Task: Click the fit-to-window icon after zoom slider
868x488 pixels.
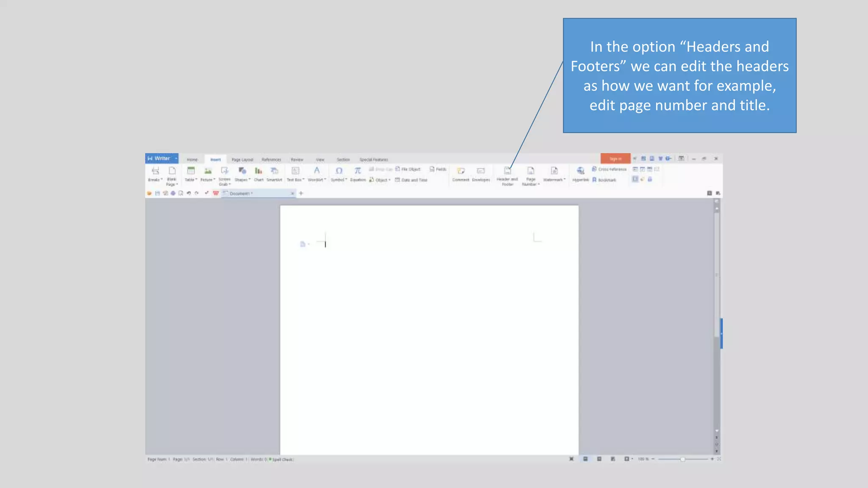Action: 719,459
